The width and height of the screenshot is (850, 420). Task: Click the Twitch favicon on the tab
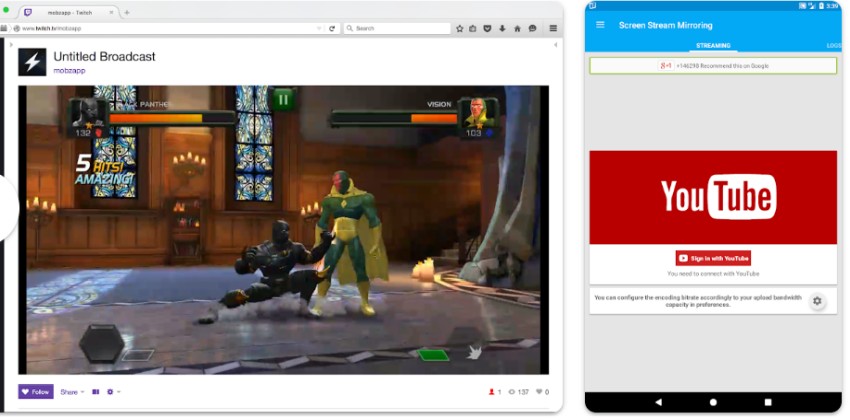click(28, 12)
